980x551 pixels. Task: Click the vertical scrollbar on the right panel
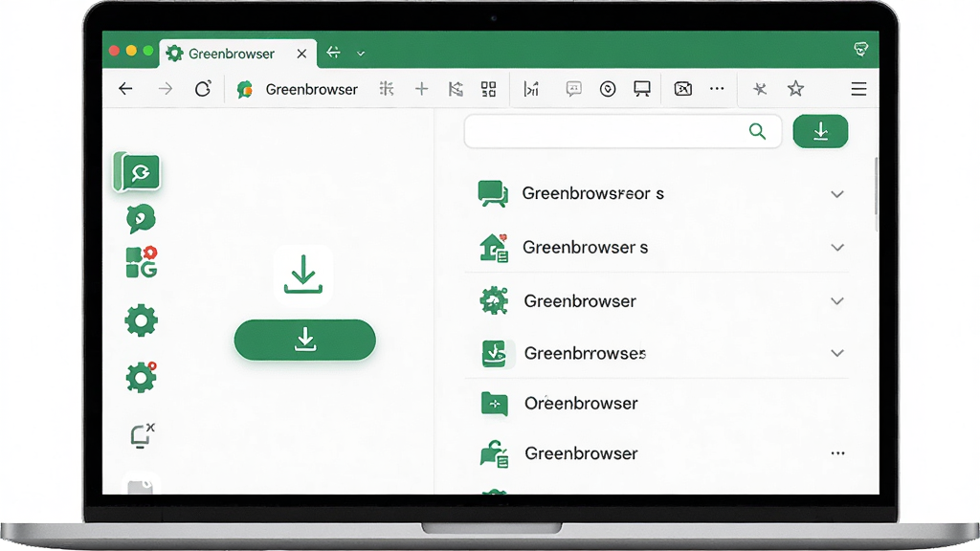(x=876, y=193)
